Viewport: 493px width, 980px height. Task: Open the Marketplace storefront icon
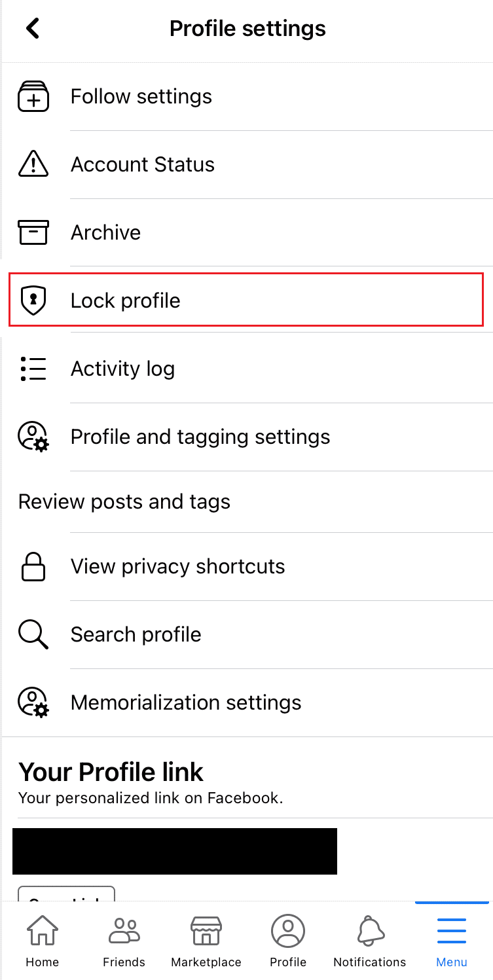click(x=206, y=930)
